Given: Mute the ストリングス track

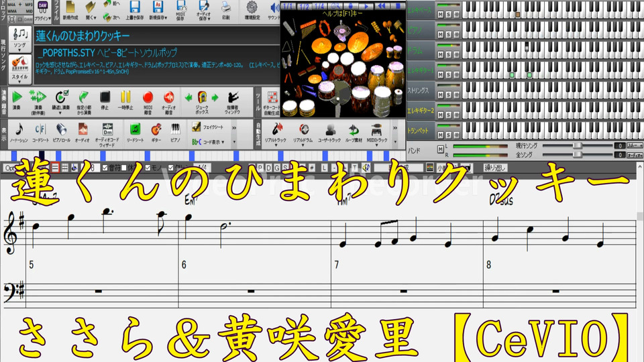Looking at the screenshot, I should click(440, 95).
